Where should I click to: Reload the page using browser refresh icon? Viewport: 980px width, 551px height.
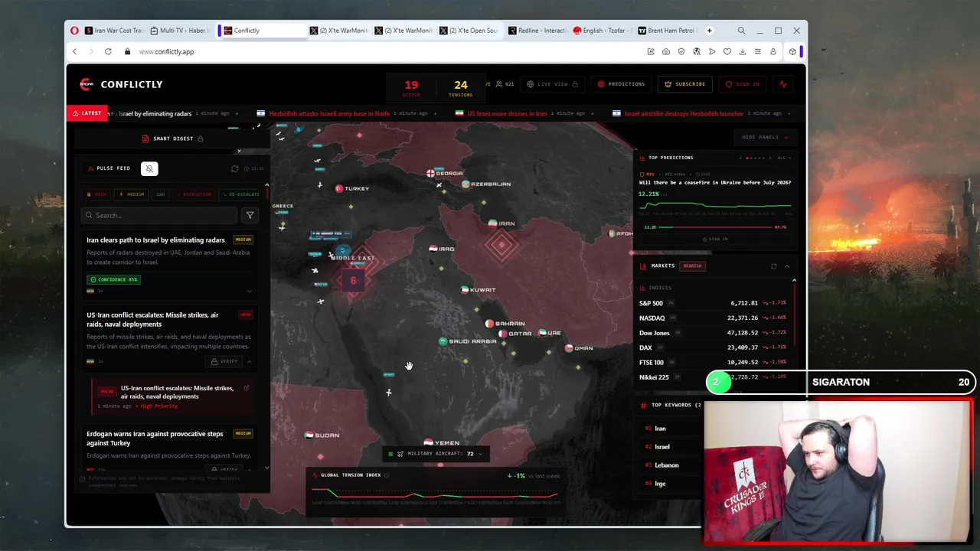coord(108,51)
